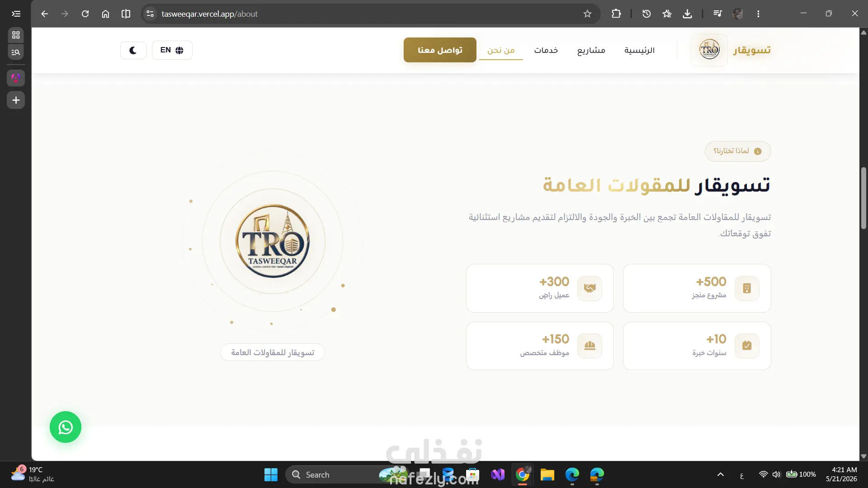Click the TRO logo in the header
The height and width of the screenshot is (488, 868).
click(x=709, y=50)
